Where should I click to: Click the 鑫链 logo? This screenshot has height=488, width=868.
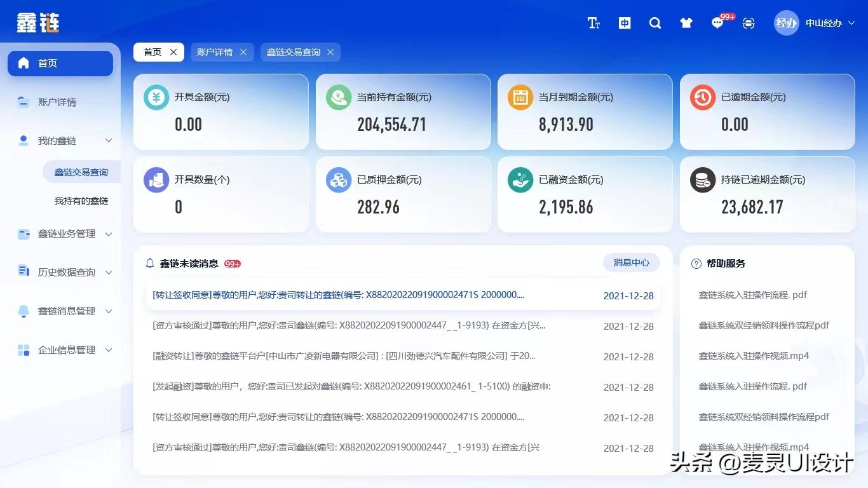tap(38, 23)
